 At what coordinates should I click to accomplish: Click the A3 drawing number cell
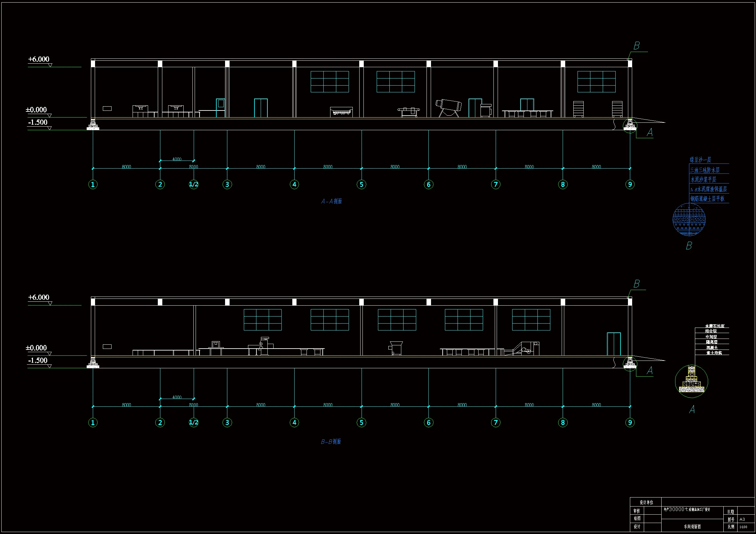point(742,519)
